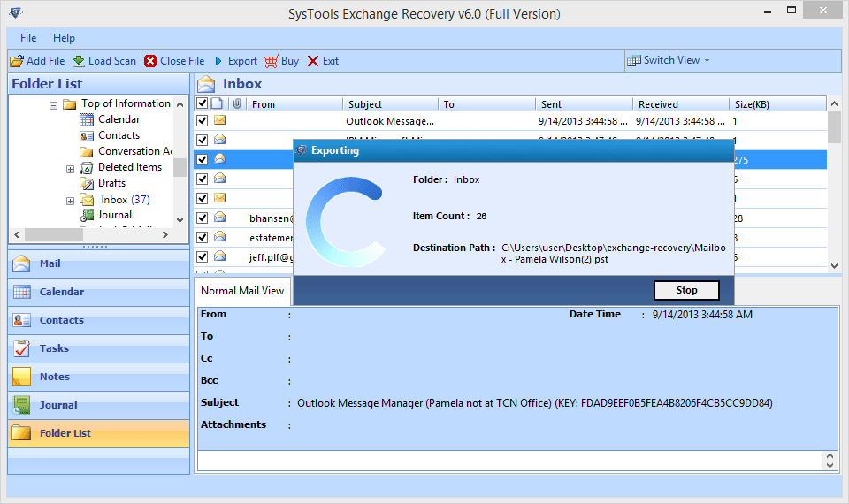Open the File menu
The width and height of the screenshot is (849, 504).
point(28,38)
